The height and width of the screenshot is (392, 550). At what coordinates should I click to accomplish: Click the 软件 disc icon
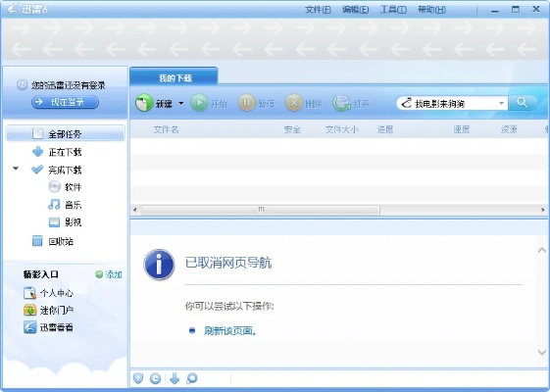click(x=54, y=186)
